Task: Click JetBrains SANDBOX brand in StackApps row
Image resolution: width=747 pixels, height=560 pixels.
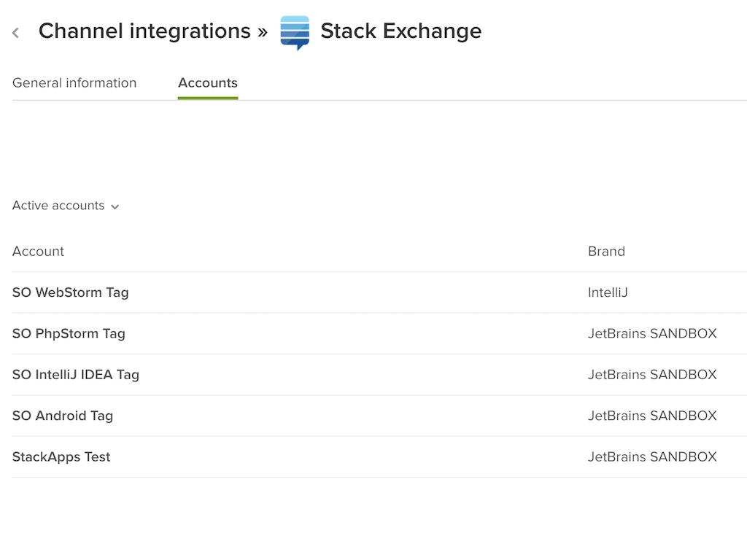Action: click(652, 457)
